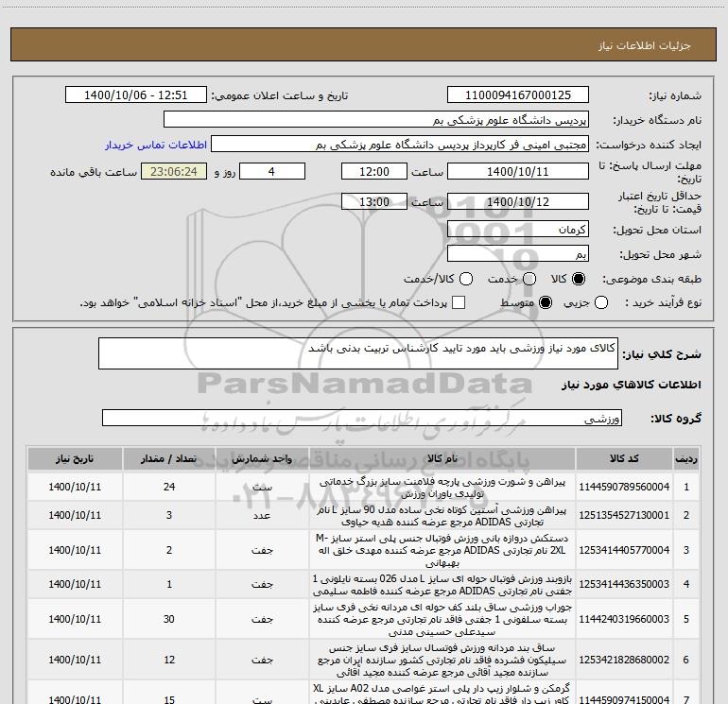Select the خدمت radio button
The height and width of the screenshot is (704, 728).
[529, 279]
